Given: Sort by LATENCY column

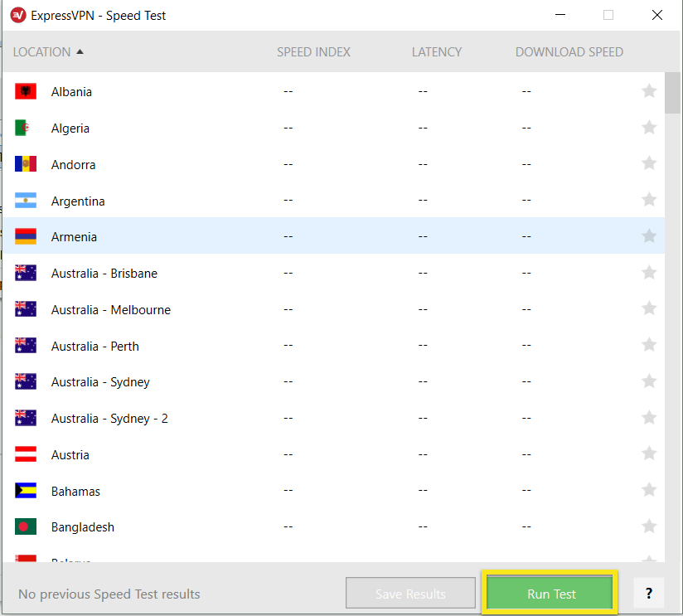Looking at the screenshot, I should tap(437, 52).
